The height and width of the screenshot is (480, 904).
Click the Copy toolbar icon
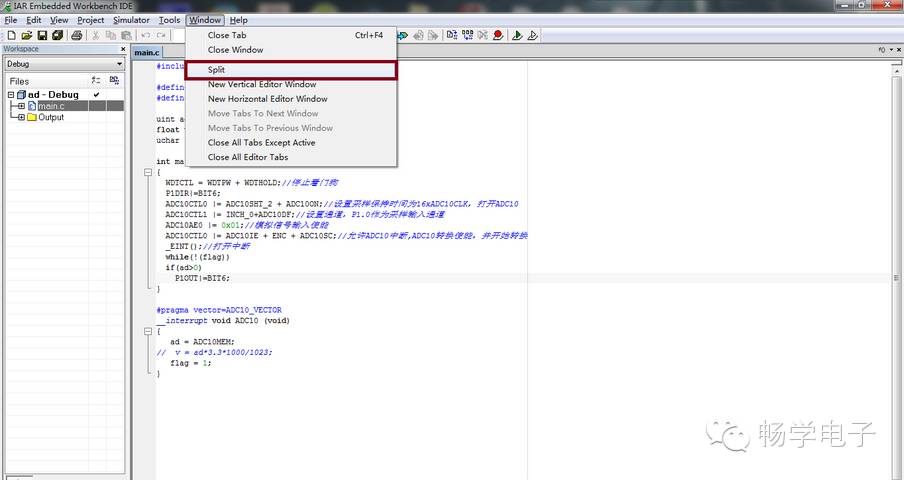click(x=111, y=35)
